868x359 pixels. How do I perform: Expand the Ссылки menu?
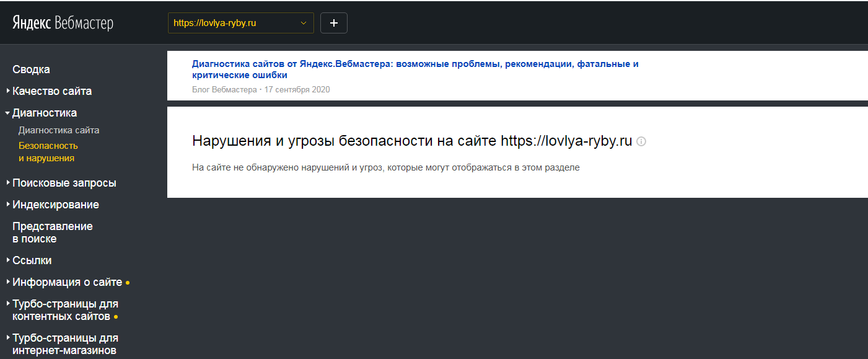click(32, 260)
